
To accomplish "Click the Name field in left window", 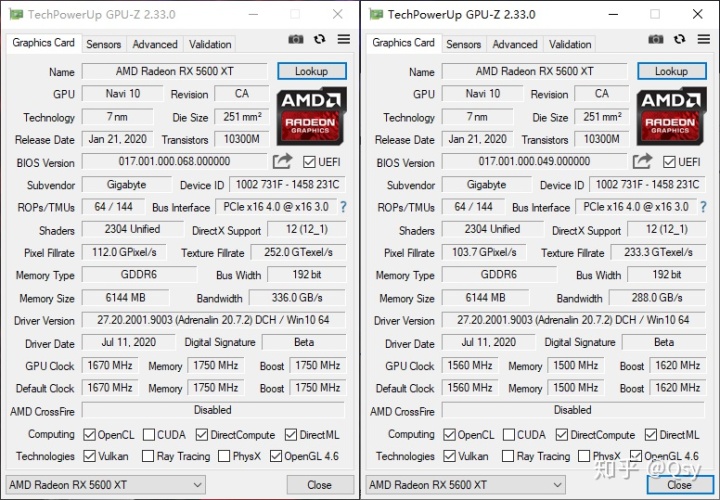I will click(x=174, y=71).
